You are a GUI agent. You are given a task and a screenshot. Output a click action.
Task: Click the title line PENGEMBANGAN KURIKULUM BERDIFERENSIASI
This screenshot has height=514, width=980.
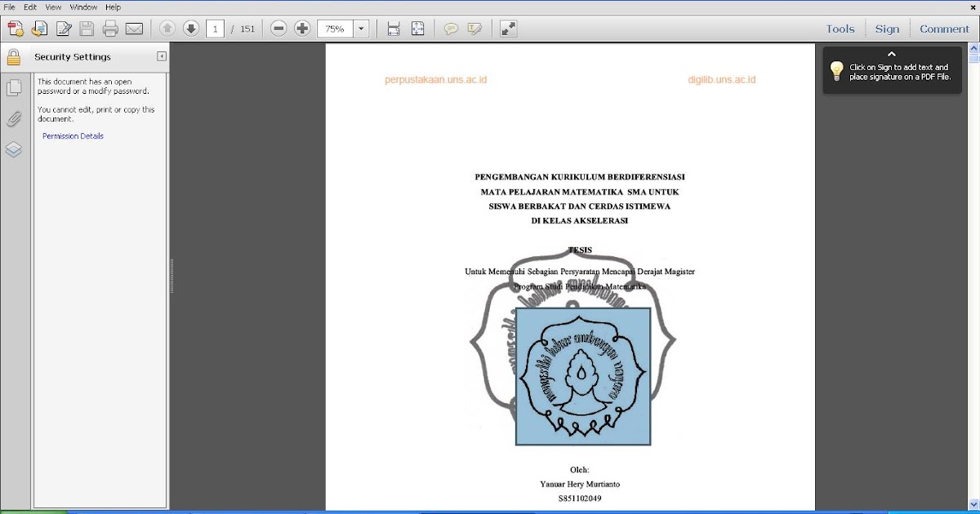pyautogui.click(x=580, y=177)
